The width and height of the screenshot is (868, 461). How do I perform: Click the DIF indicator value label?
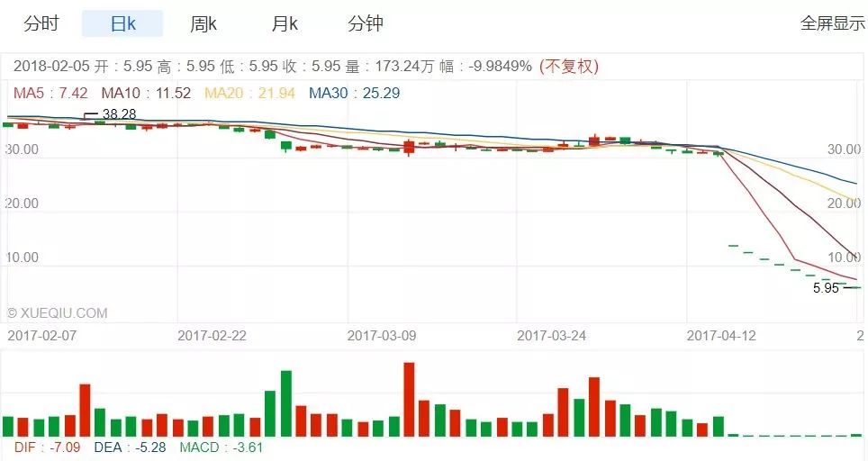click(47, 447)
